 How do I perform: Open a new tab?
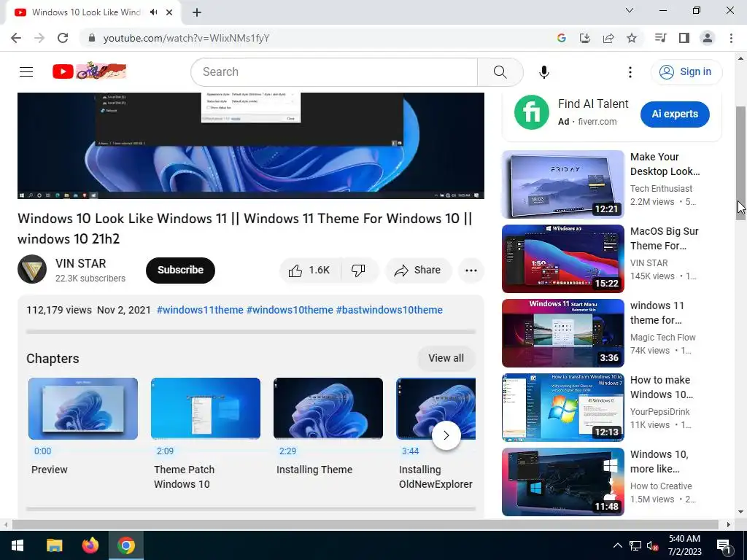pyautogui.click(x=197, y=12)
